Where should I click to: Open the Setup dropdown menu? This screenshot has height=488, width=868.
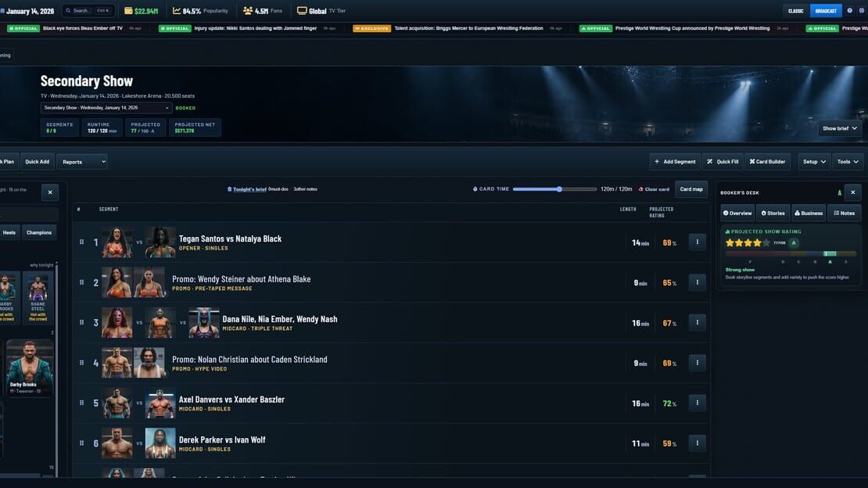(x=814, y=162)
